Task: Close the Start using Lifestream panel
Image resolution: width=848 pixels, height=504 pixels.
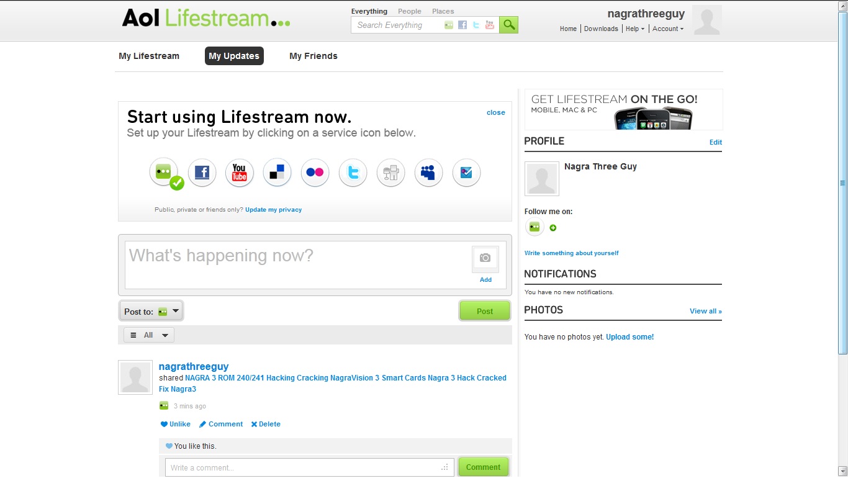Action: click(496, 112)
